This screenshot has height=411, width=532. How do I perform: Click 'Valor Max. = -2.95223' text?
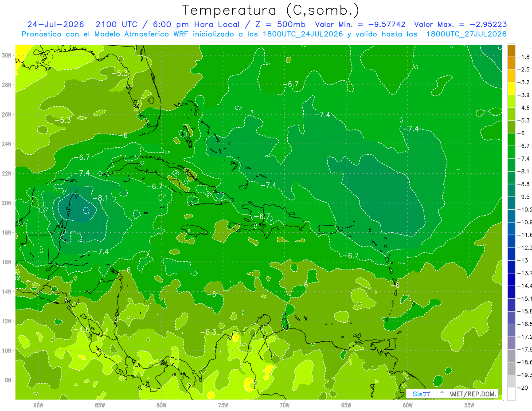(461, 24)
